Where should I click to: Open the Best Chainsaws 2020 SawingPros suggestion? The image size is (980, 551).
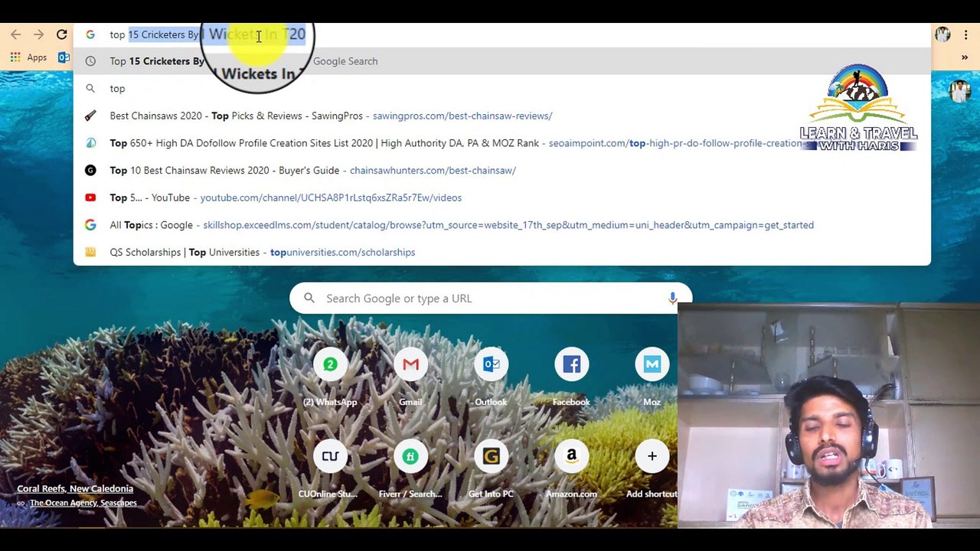(501, 116)
